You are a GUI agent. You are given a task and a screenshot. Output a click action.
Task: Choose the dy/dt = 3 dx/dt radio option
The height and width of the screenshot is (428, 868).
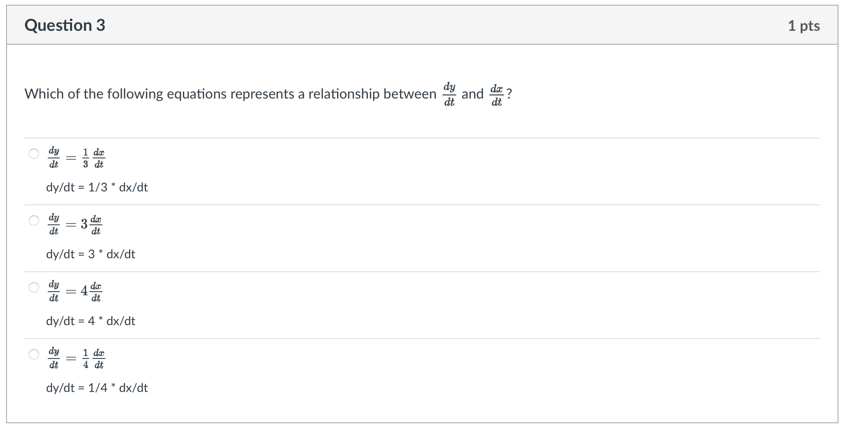[x=34, y=221]
